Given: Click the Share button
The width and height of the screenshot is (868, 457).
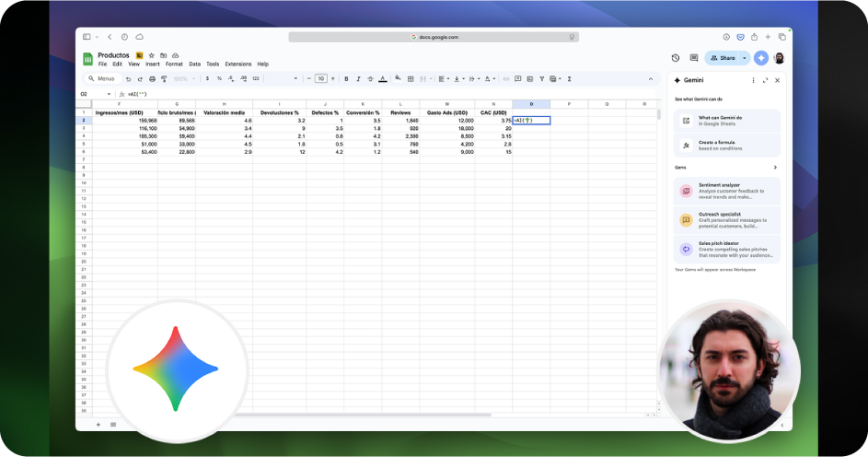Looking at the screenshot, I should 723,58.
